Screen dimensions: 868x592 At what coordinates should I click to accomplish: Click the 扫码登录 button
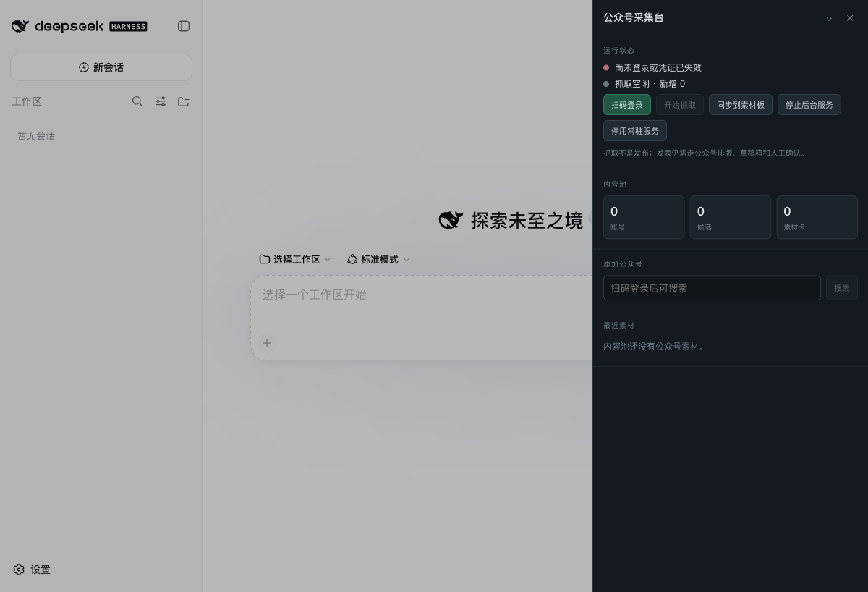pyautogui.click(x=627, y=105)
